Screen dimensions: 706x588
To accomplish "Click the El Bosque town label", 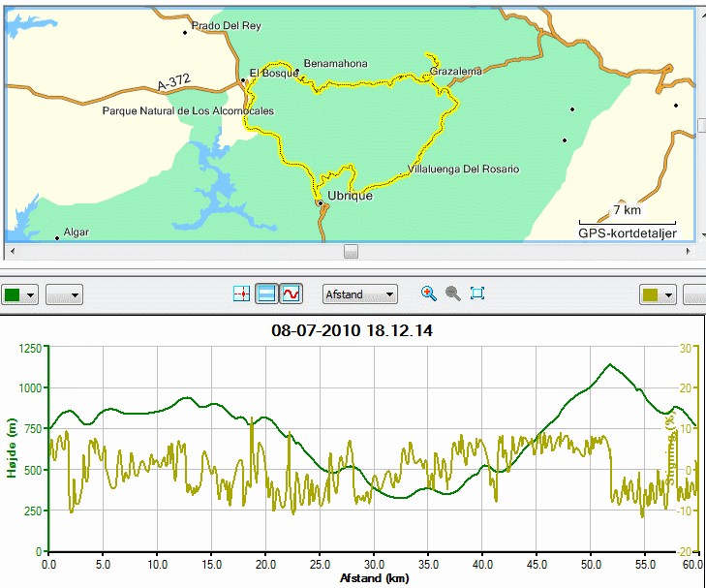I will click(x=274, y=73).
